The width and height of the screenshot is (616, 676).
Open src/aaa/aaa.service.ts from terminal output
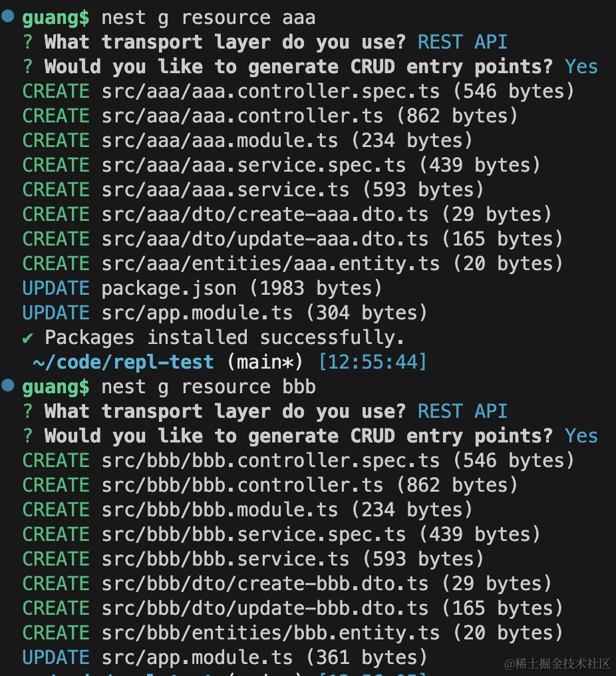(225, 190)
